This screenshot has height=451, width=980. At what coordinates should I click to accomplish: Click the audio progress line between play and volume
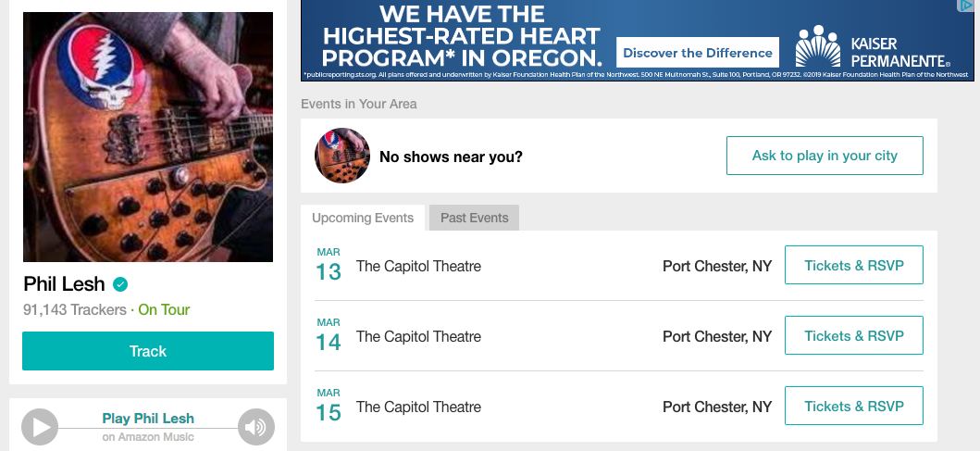coord(148,429)
